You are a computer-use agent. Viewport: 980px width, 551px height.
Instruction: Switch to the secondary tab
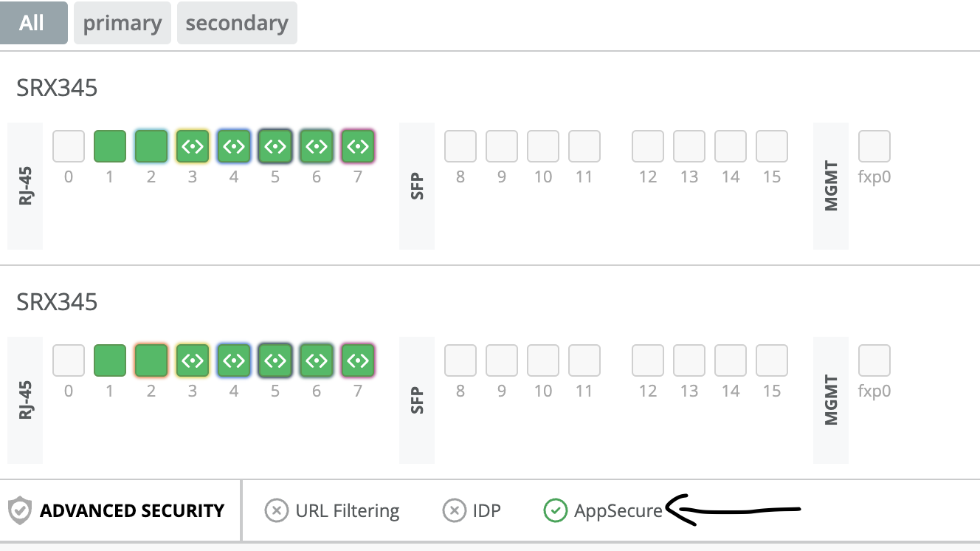tap(237, 23)
